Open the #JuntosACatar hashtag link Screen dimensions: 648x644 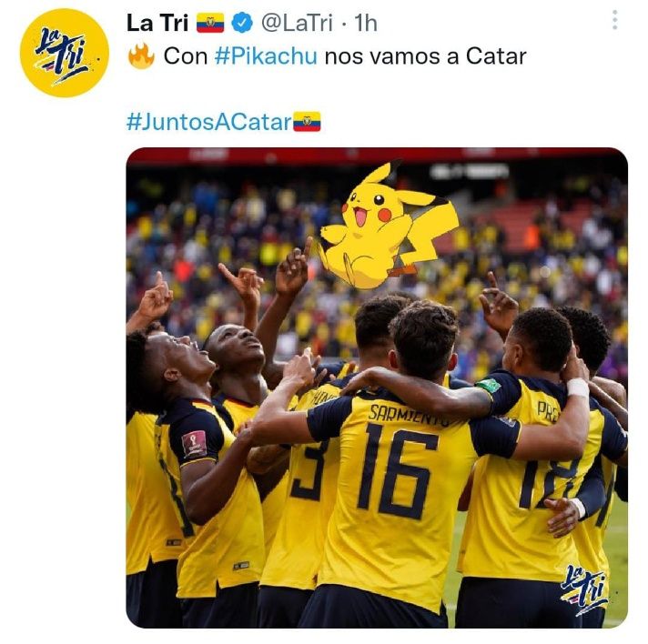tap(209, 122)
